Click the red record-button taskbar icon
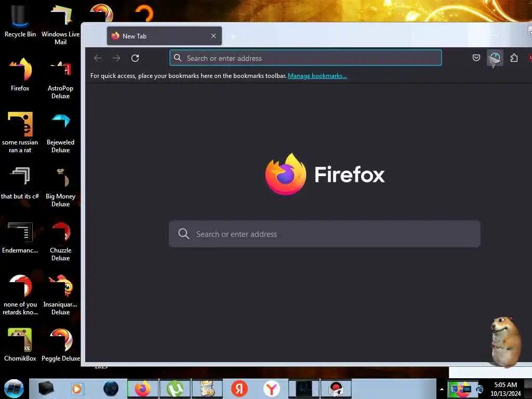532x399 pixels. point(336,389)
